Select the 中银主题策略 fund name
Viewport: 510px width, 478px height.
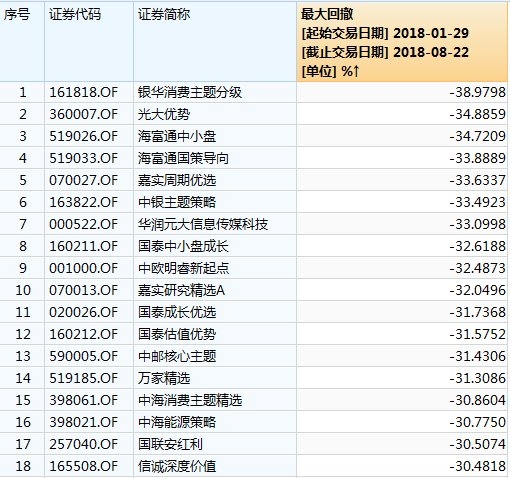click(x=177, y=202)
